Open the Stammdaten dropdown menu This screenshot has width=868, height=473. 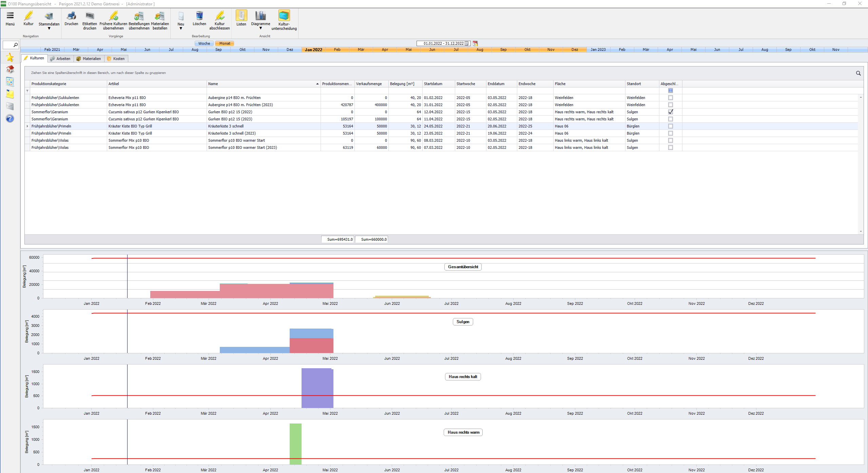tap(49, 28)
